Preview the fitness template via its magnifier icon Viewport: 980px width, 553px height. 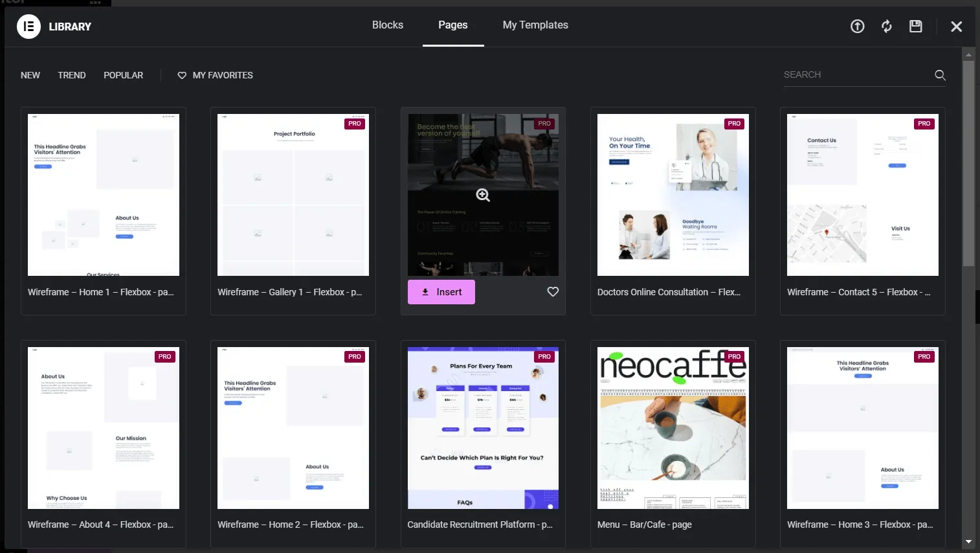[482, 194]
